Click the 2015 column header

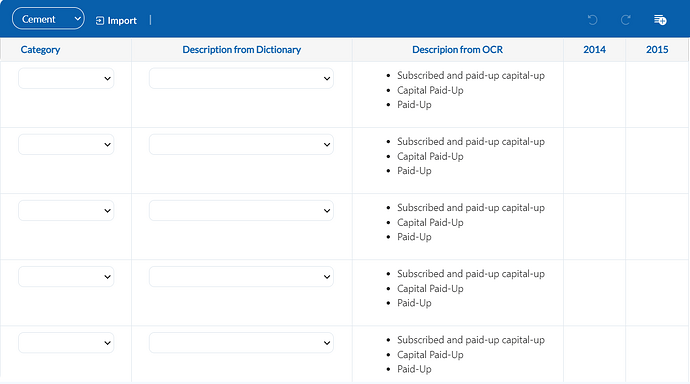(x=657, y=50)
